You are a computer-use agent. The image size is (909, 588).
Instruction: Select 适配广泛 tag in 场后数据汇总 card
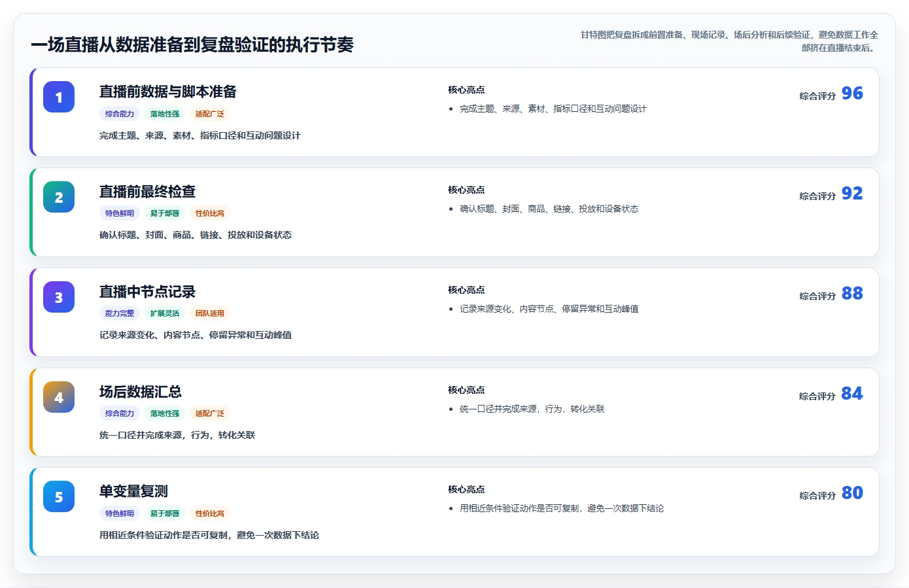(x=210, y=413)
